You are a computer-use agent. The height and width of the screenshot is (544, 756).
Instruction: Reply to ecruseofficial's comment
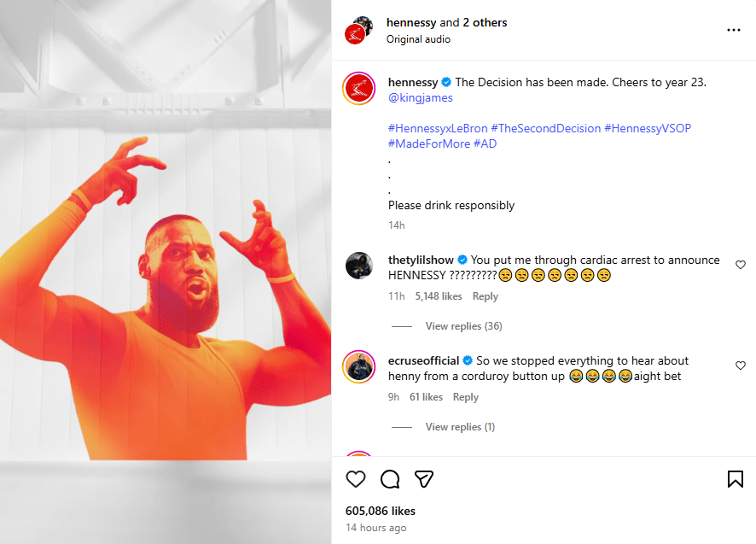(465, 397)
